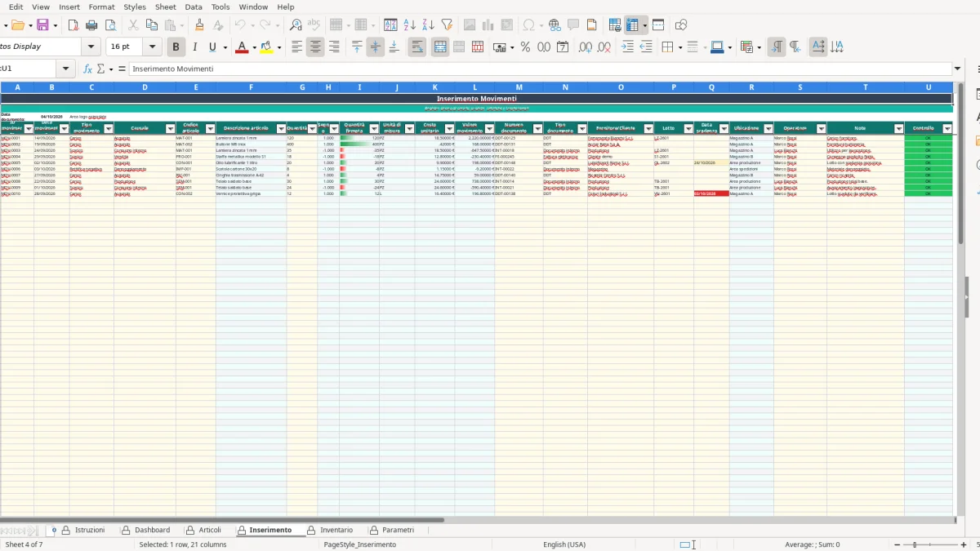This screenshot has height=551, width=980.
Task: Open the Format menu
Action: (x=101, y=7)
